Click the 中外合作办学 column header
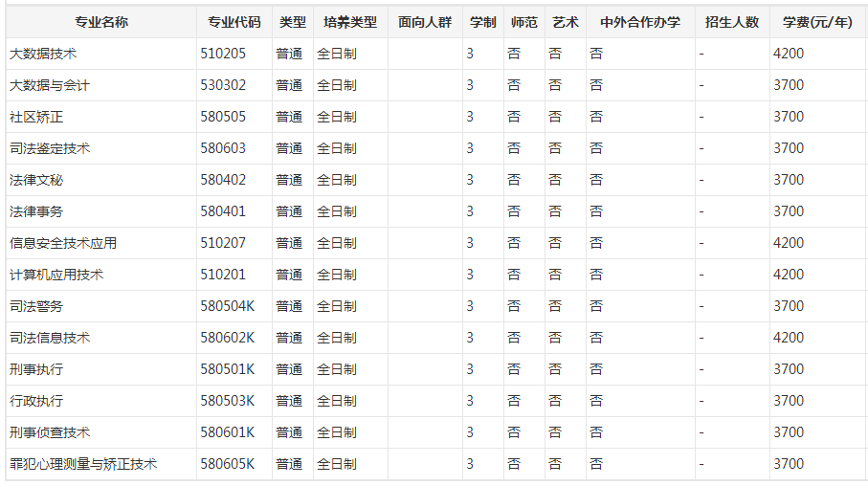868x486 pixels. pyautogui.click(x=640, y=22)
